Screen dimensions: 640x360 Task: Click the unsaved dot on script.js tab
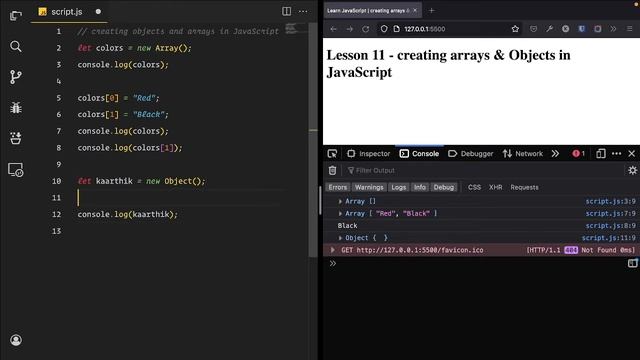98,11
